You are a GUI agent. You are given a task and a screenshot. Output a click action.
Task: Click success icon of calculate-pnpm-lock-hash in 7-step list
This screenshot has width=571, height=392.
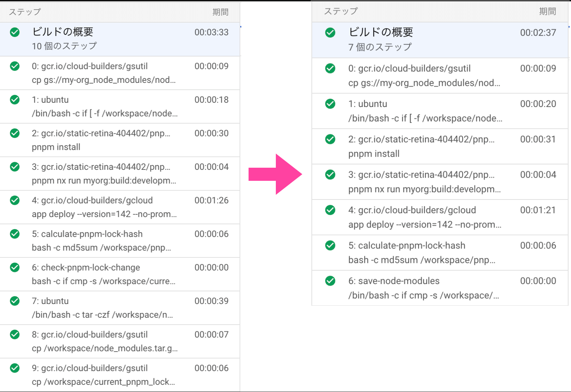(x=330, y=245)
